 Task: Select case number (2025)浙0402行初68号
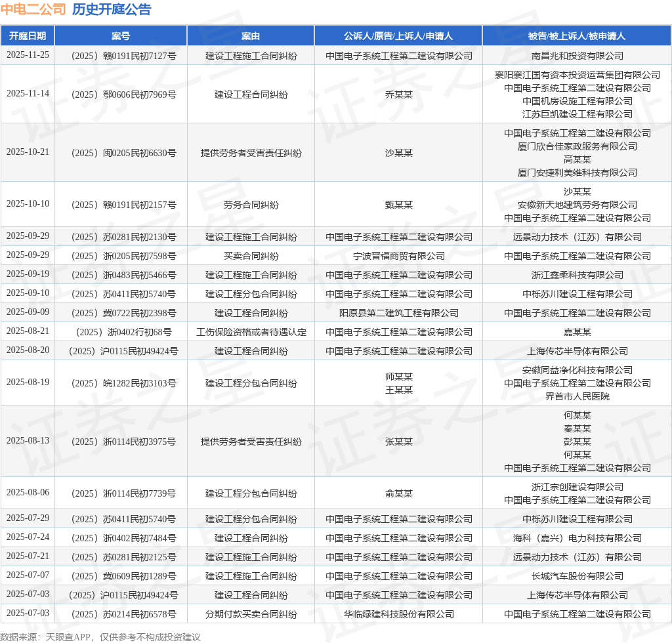[123, 332]
